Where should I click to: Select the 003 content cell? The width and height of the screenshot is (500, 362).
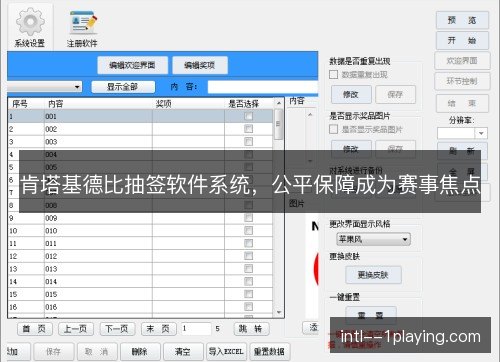click(98, 142)
